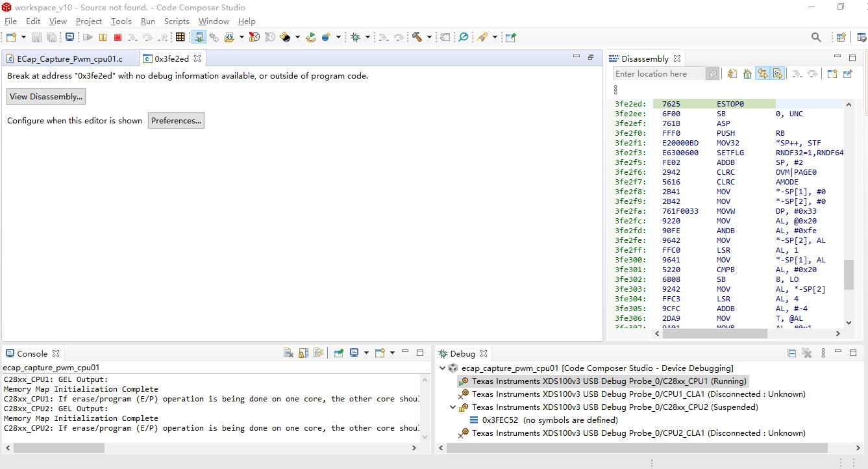
Task: Toggle Show Source button in Disassembly toolbar
Action: (x=777, y=74)
